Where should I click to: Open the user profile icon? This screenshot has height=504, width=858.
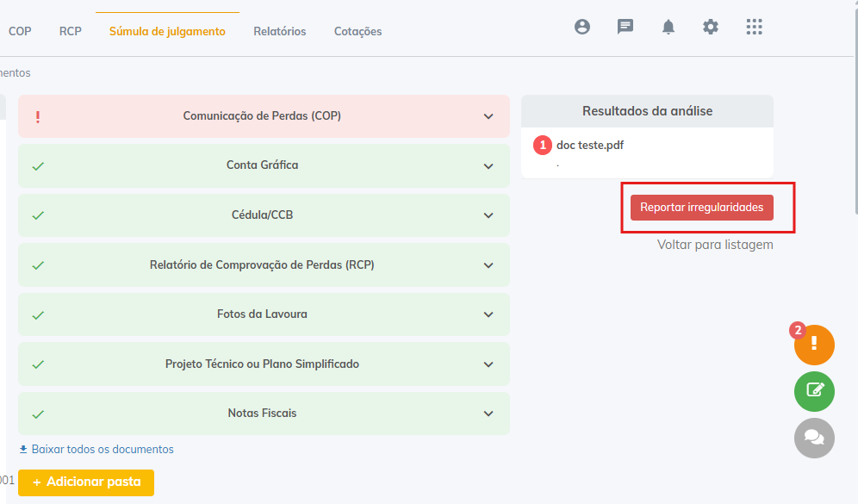point(582,27)
